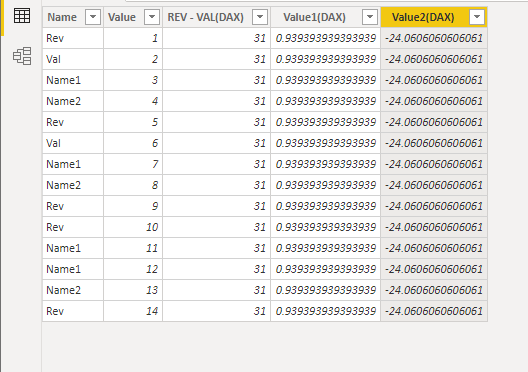Open the Value column filter dropdown

click(x=152, y=17)
